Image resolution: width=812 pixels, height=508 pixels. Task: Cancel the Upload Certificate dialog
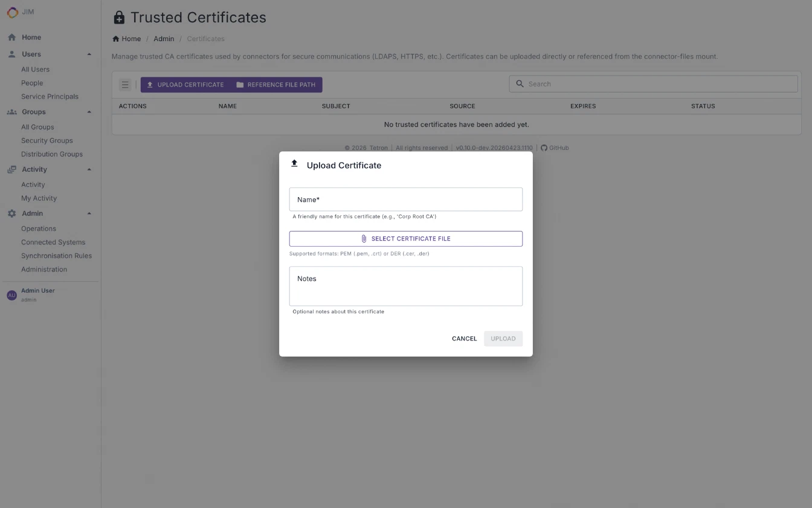pyautogui.click(x=464, y=338)
